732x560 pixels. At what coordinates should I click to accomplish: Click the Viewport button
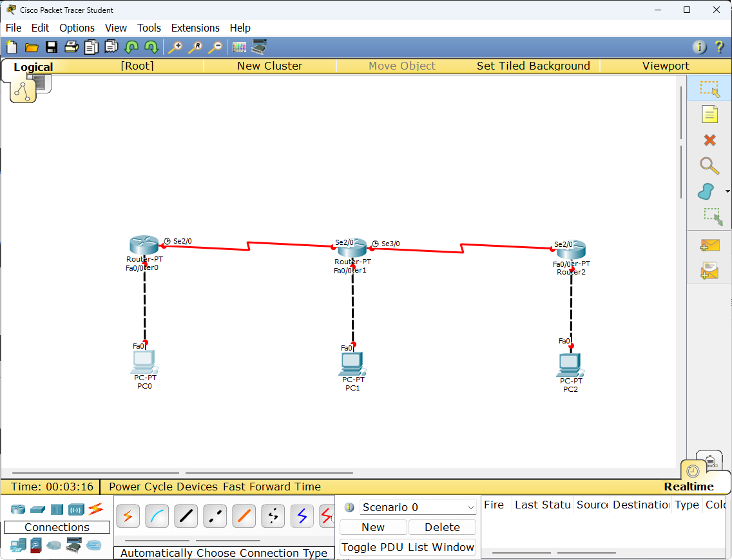pyautogui.click(x=666, y=66)
